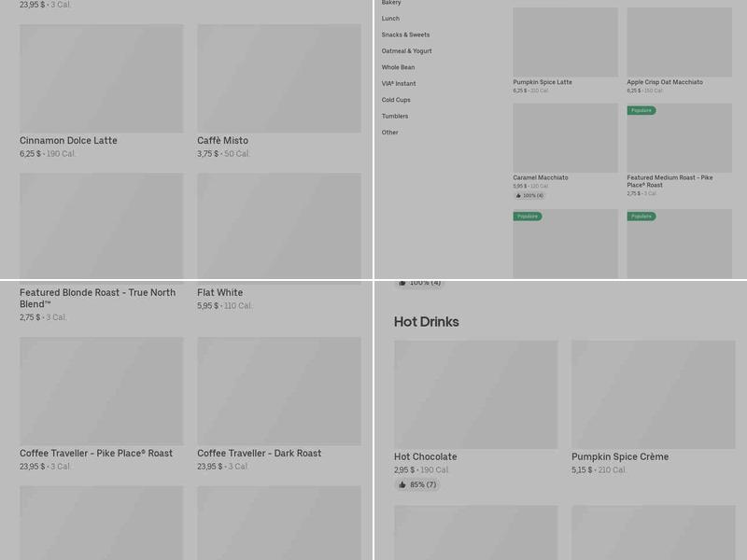The height and width of the screenshot is (560, 747).
Task: Select the Other category
Action: (x=389, y=133)
